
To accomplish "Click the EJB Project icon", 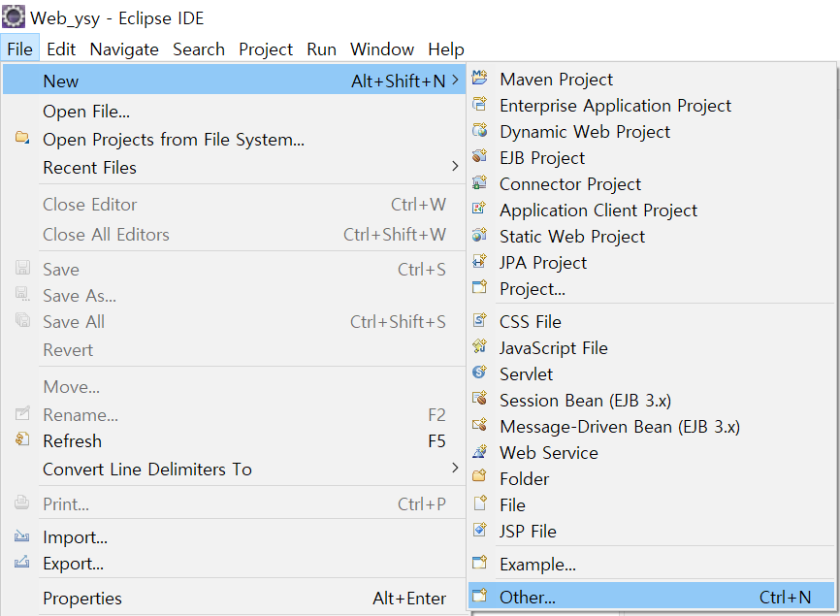I will coord(479,156).
